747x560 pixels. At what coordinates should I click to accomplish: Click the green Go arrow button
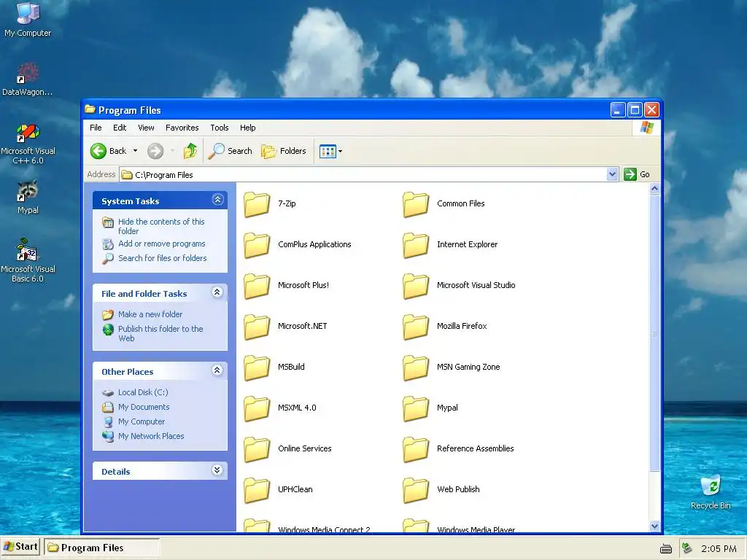[x=630, y=174]
